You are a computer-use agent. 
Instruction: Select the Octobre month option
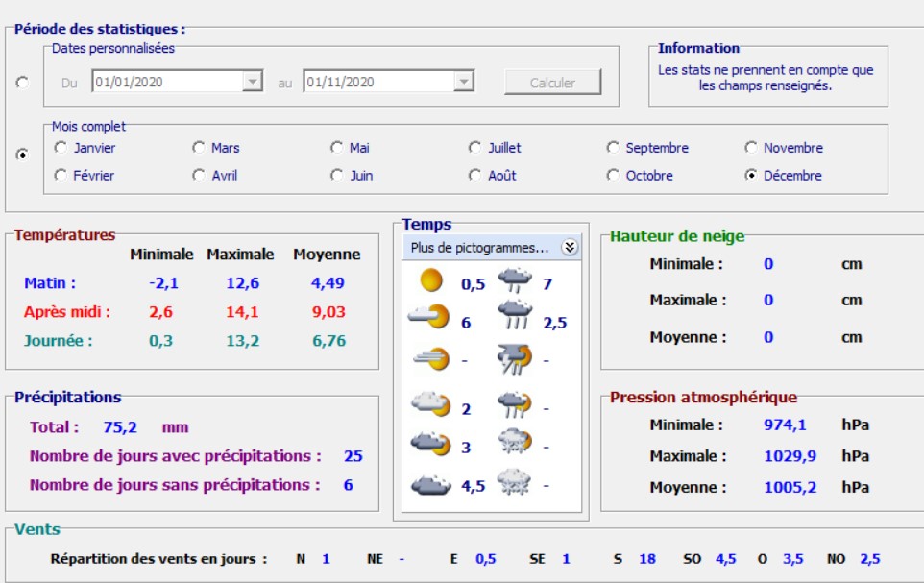614,176
